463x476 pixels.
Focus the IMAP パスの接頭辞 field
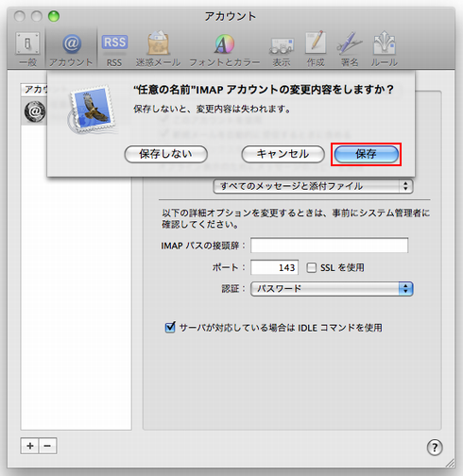[x=330, y=246]
